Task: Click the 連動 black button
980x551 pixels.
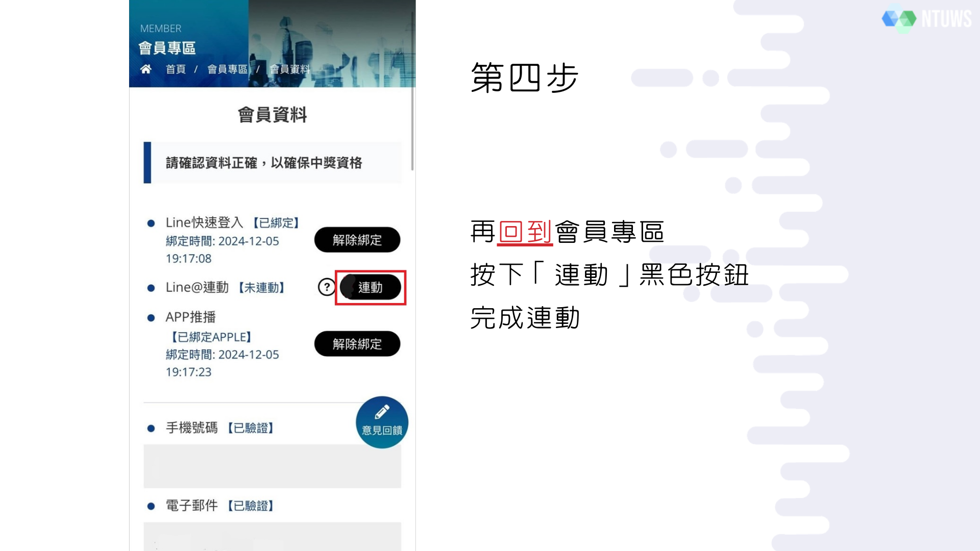Action: (371, 287)
